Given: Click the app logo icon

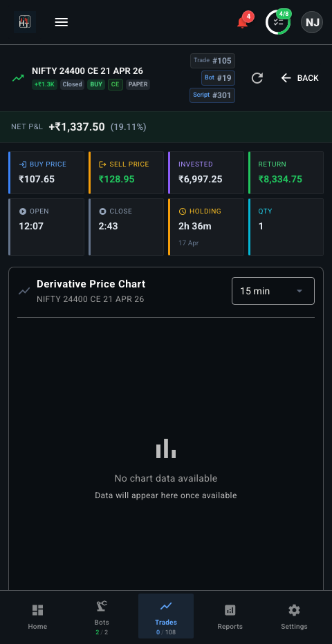Looking at the screenshot, I should (x=25, y=22).
